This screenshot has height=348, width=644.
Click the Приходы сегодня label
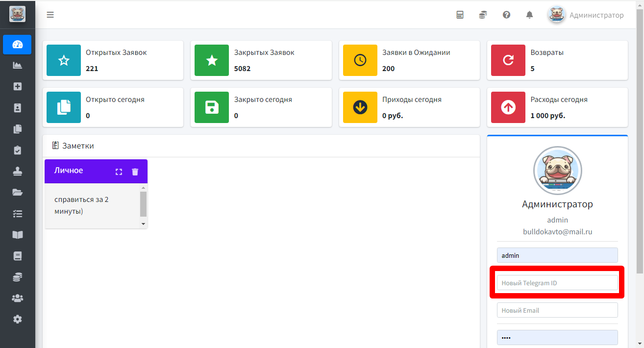[x=412, y=99]
